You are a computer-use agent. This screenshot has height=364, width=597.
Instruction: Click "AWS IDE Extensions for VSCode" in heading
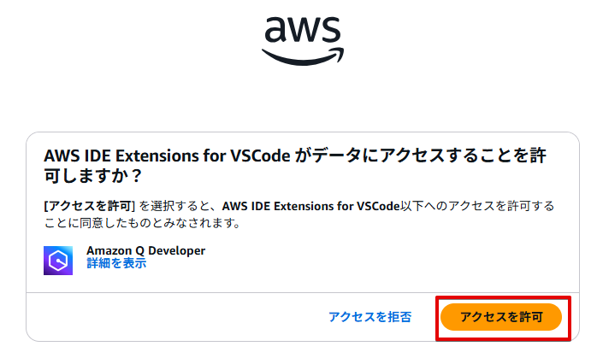point(167,157)
